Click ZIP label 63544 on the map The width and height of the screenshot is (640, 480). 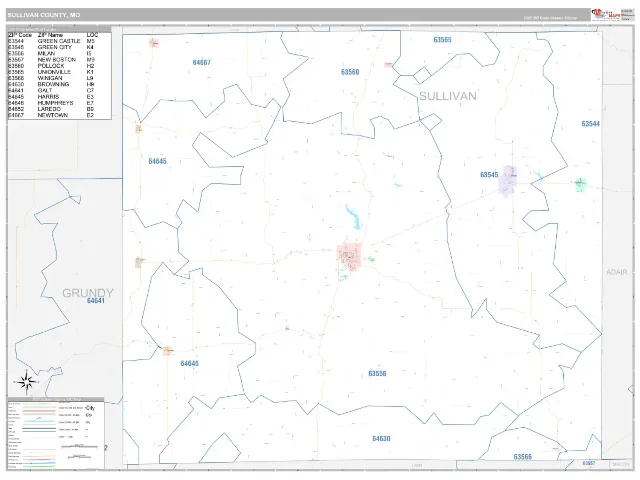coord(591,124)
